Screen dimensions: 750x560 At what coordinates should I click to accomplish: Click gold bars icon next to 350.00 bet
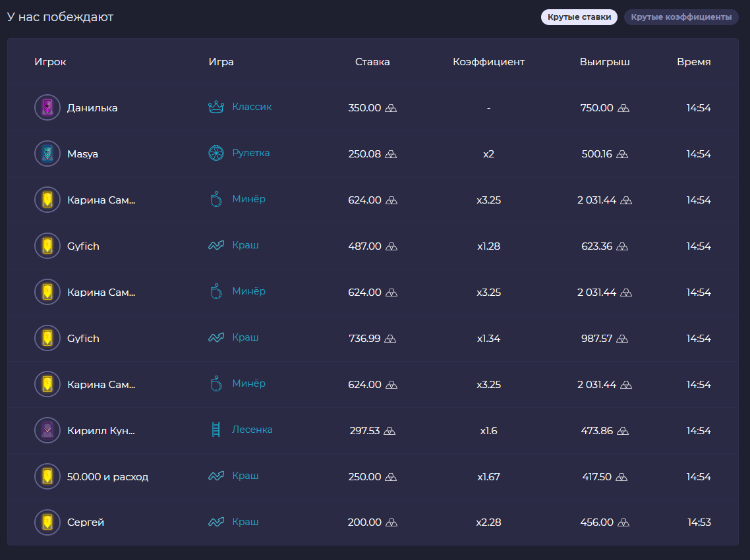click(391, 108)
